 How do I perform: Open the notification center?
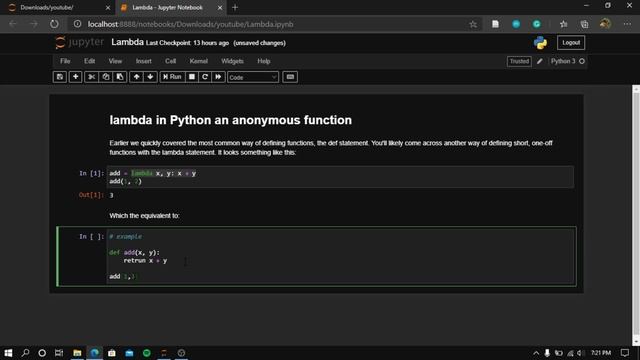pyautogui.click(x=624, y=353)
